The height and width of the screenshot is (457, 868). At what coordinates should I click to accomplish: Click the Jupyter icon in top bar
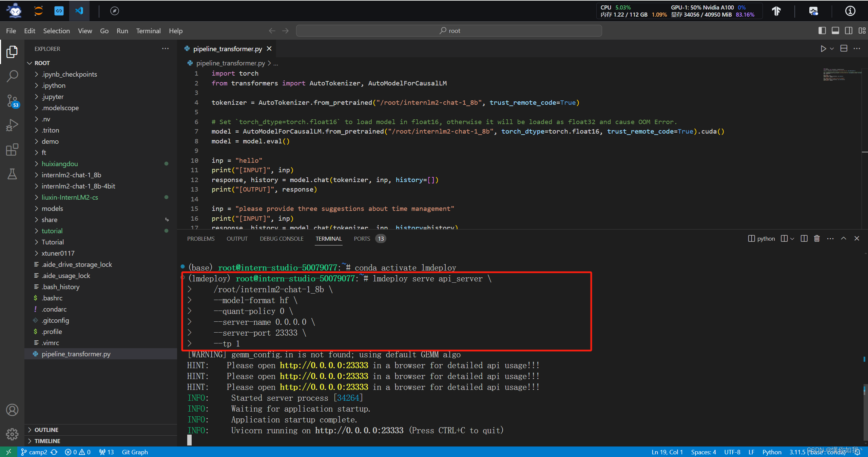(x=38, y=11)
